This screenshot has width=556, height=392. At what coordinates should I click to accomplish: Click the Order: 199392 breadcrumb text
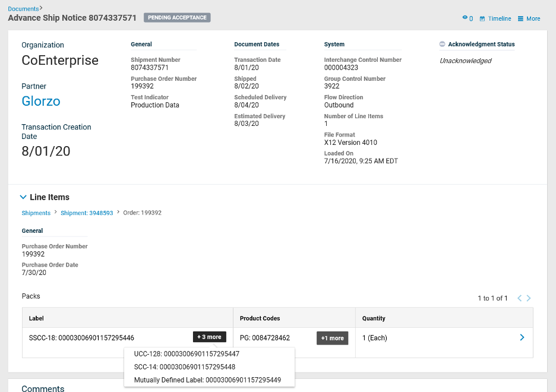tap(142, 213)
